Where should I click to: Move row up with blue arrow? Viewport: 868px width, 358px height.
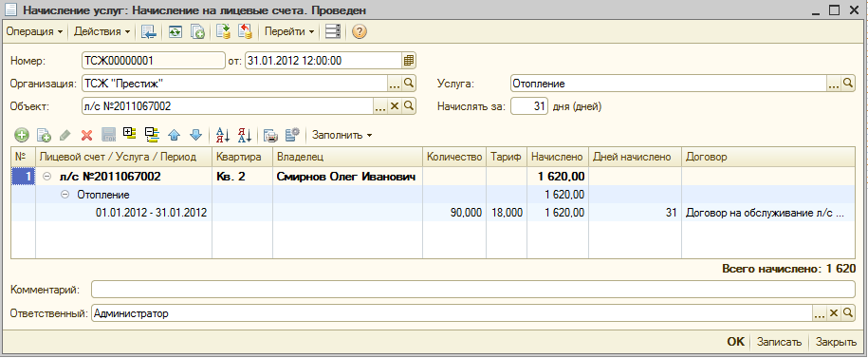(175, 135)
